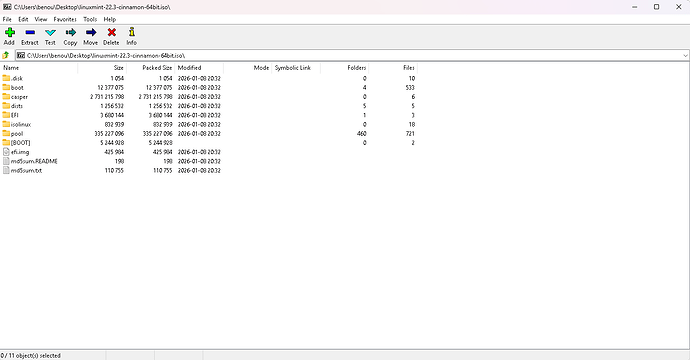Select the isolinux folder icon

click(x=6, y=125)
